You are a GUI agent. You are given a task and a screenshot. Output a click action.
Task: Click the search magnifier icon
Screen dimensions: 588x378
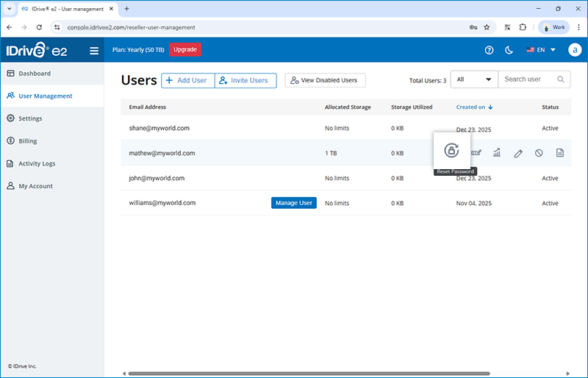(x=561, y=79)
